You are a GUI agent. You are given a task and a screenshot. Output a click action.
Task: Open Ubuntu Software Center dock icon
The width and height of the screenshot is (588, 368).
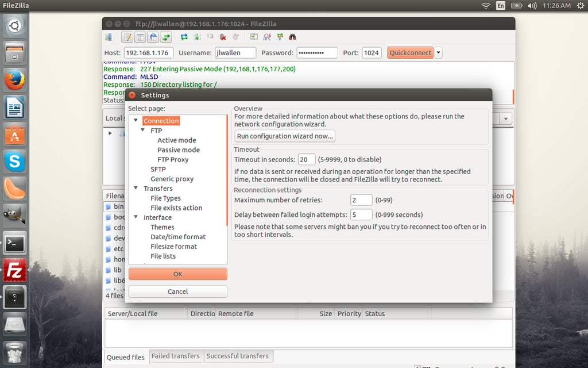[14, 135]
